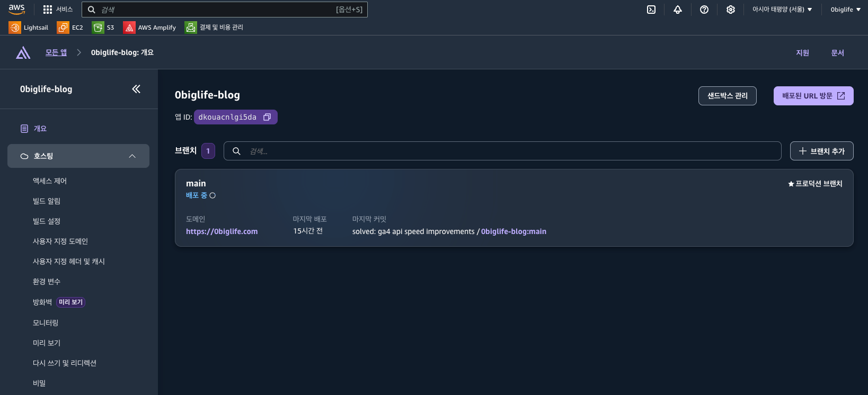This screenshot has width=868, height=395.
Task: Go to the 모든 앱 breadcrumb link
Action: coord(56,52)
